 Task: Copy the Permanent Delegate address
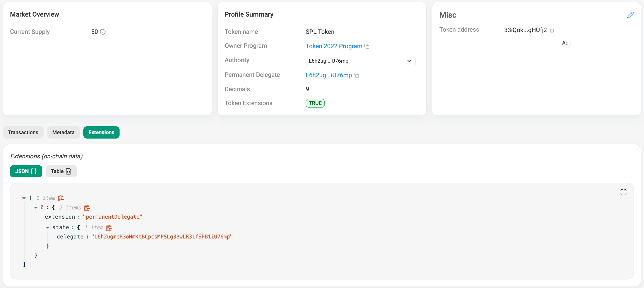point(356,75)
